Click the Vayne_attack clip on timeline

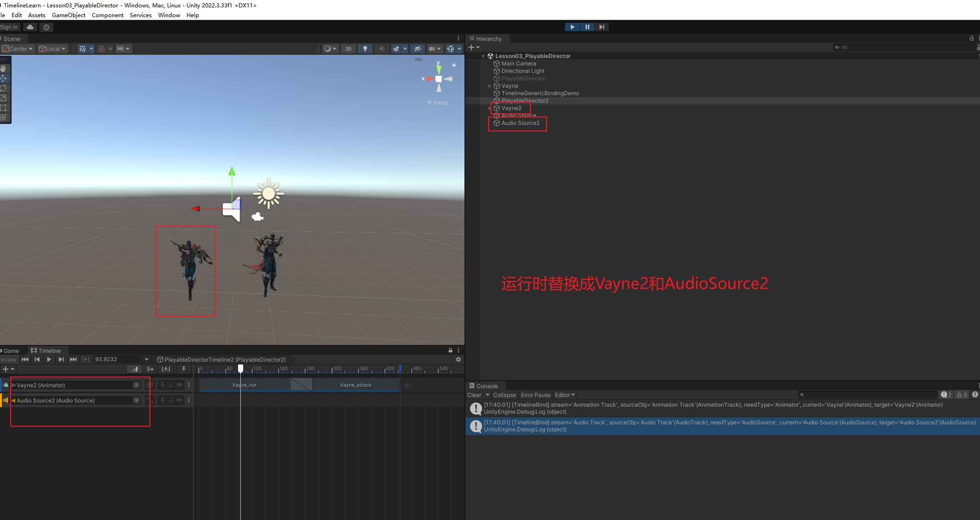coord(355,385)
